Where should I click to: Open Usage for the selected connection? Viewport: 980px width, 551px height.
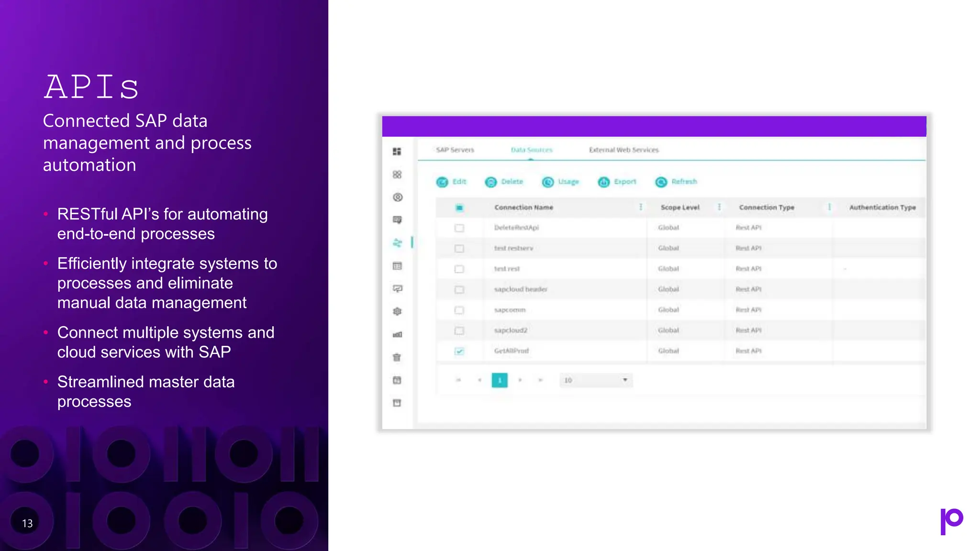pyautogui.click(x=548, y=182)
